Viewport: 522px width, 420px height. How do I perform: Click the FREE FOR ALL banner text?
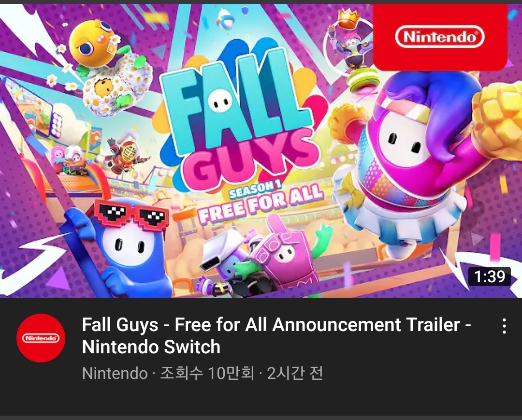coord(261,204)
